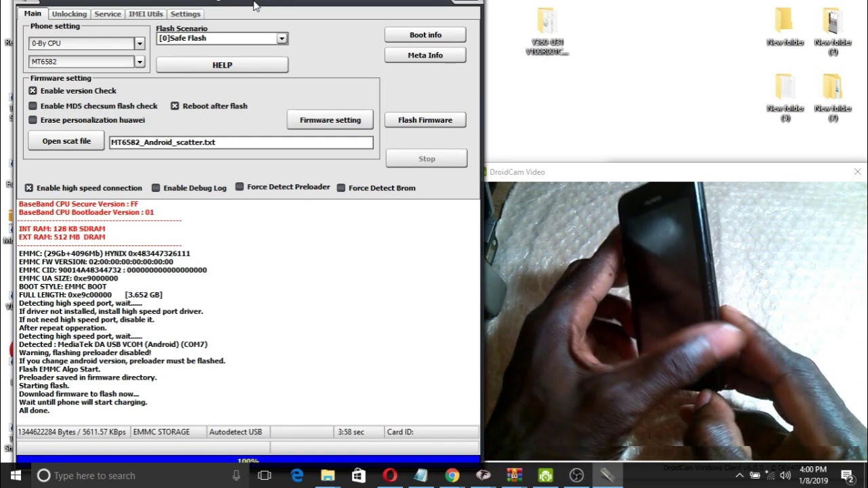Click the DroidCam video feed

pyautogui.click(x=676, y=321)
